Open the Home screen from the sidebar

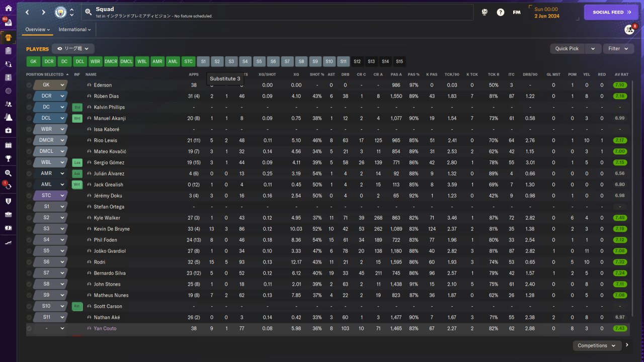pyautogui.click(x=8, y=8)
